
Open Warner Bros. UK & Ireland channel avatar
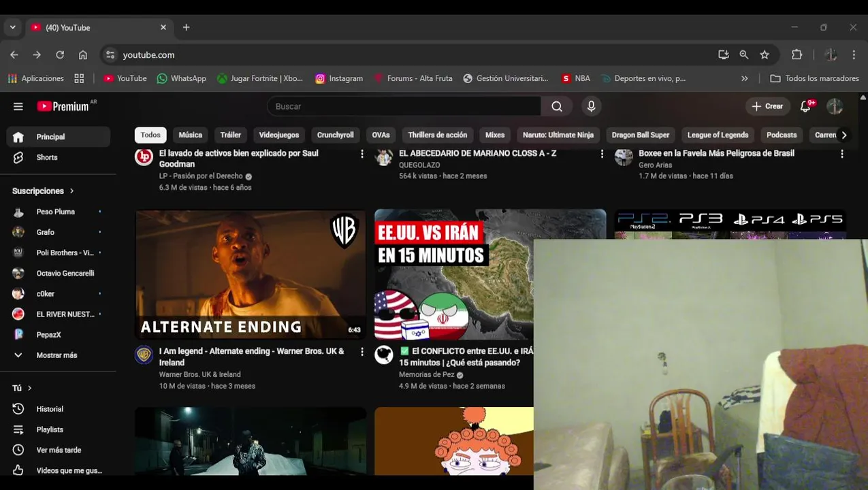click(144, 355)
